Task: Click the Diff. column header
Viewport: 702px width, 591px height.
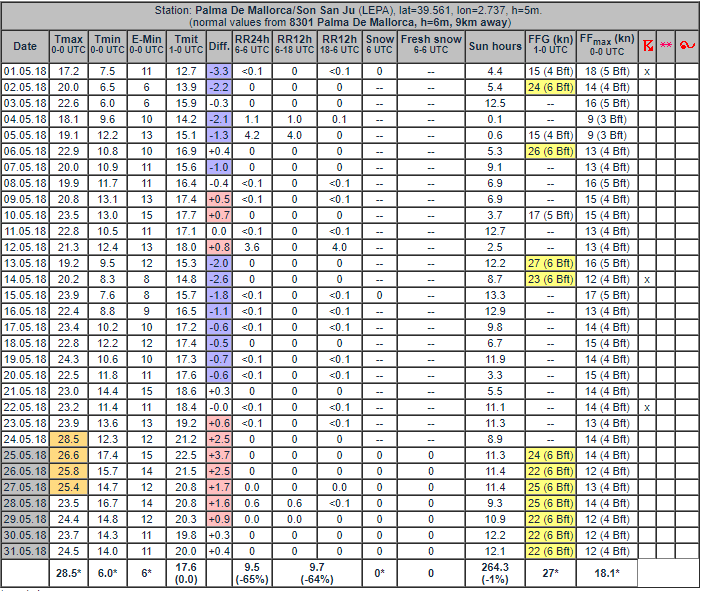Action: pos(219,46)
